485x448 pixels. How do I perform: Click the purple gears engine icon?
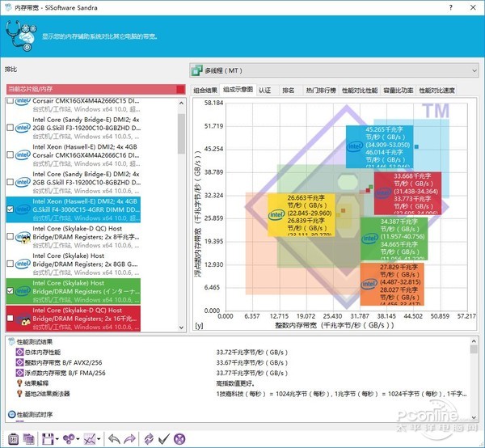[x=69, y=439]
